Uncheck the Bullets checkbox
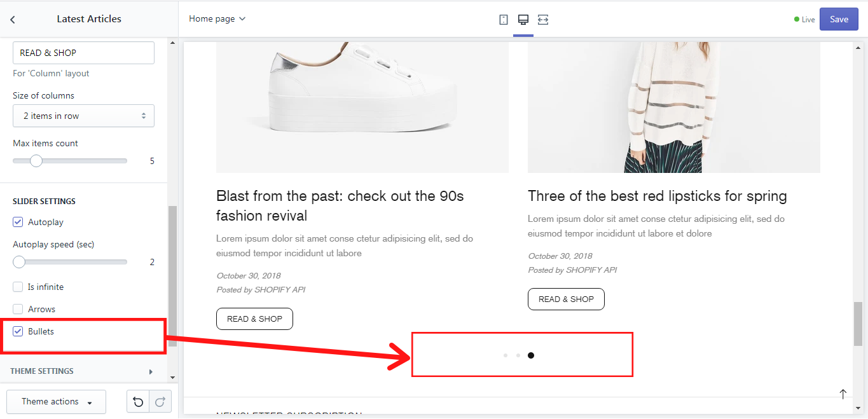This screenshot has width=868, height=419. point(18,331)
